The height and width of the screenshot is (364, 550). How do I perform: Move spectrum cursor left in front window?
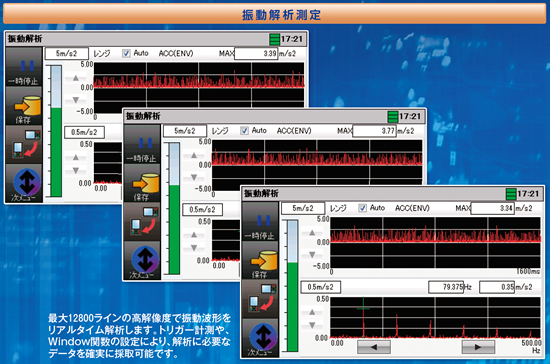(374, 347)
